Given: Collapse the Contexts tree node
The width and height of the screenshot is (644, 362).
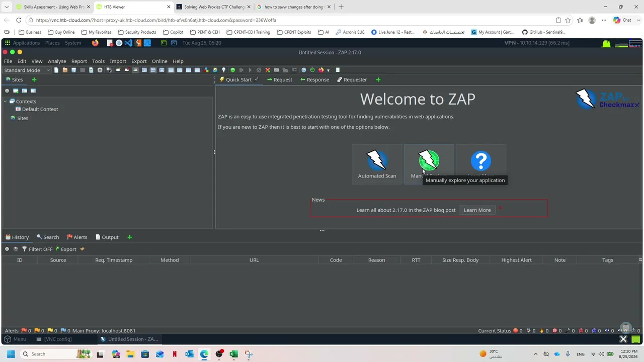Looking at the screenshot, I should [5, 102].
